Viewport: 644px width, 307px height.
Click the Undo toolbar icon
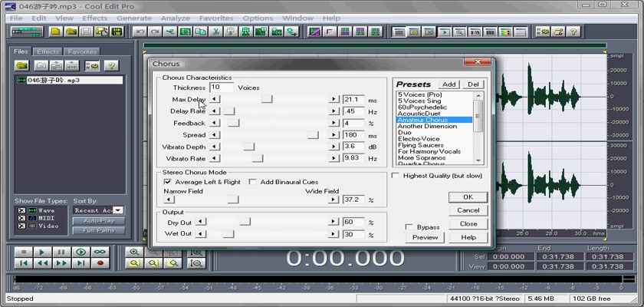coord(140,31)
